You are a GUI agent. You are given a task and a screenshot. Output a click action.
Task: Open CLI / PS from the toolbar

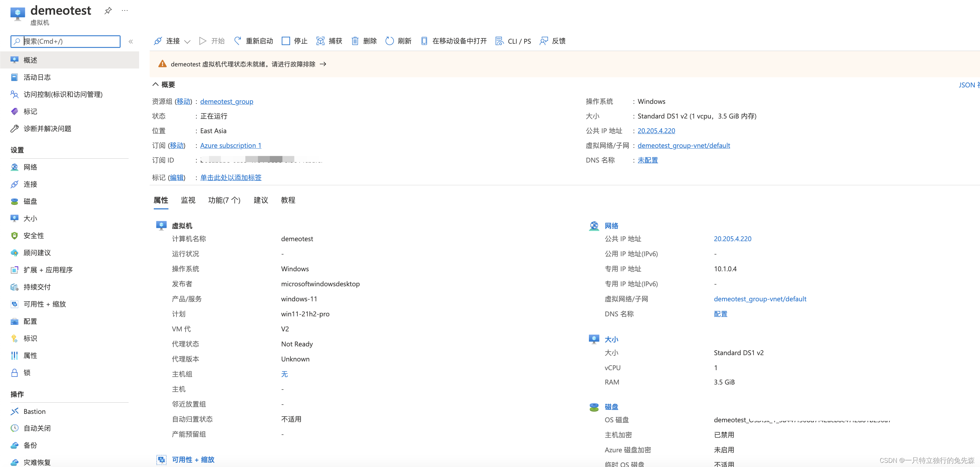(x=513, y=41)
